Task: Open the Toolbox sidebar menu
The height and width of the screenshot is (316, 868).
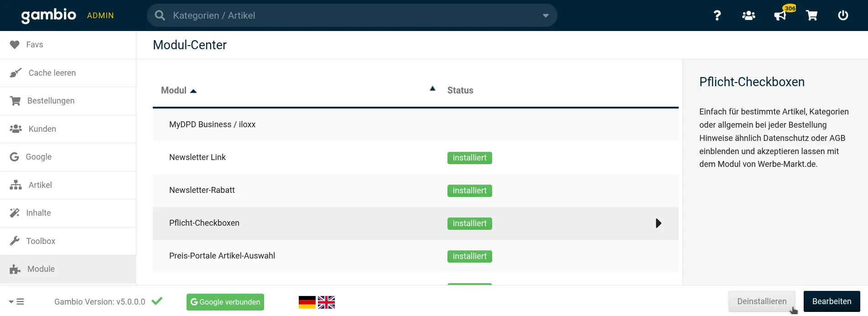Action: pyautogui.click(x=41, y=241)
